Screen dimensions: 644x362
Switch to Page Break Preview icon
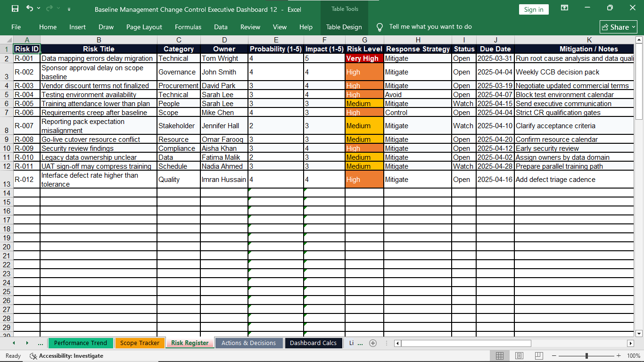[538, 356]
